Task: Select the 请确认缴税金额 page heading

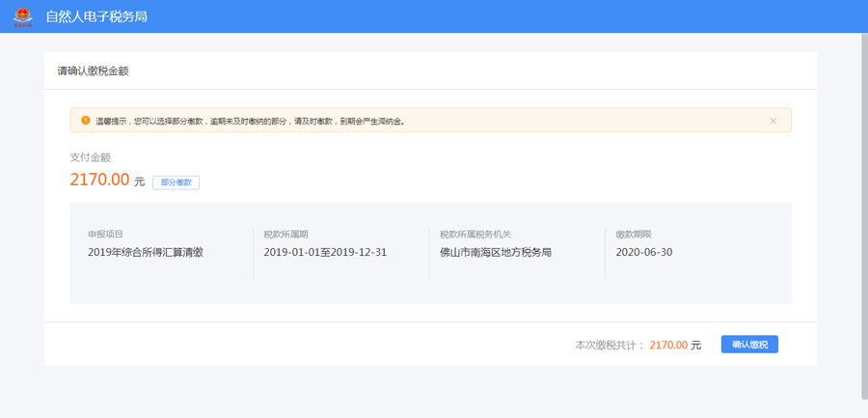Action: [x=93, y=70]
